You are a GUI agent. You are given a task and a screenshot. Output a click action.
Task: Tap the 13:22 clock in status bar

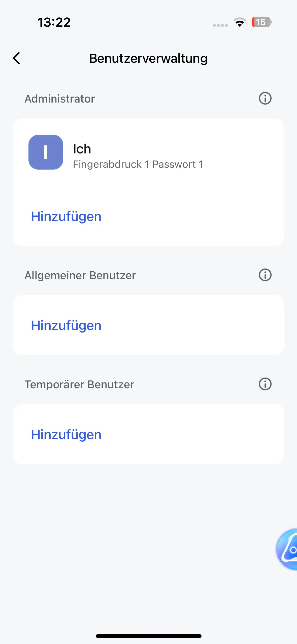coord(54,22)
